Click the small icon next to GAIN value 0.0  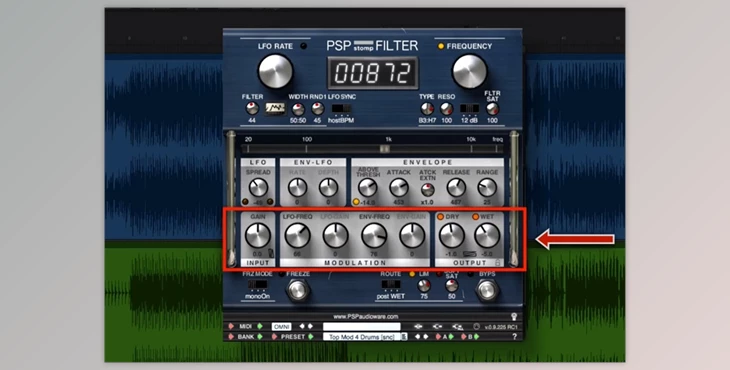coord(270,254)
